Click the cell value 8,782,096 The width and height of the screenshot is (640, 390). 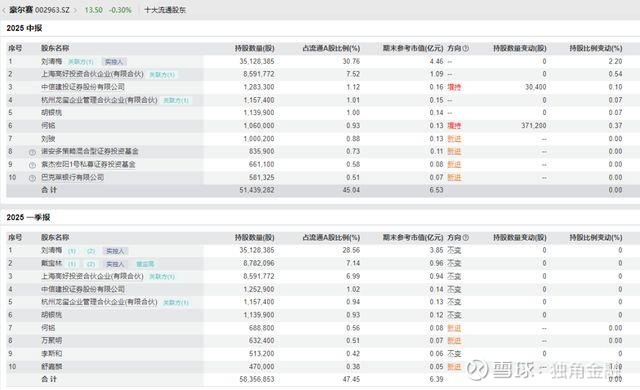coord(259,263)
